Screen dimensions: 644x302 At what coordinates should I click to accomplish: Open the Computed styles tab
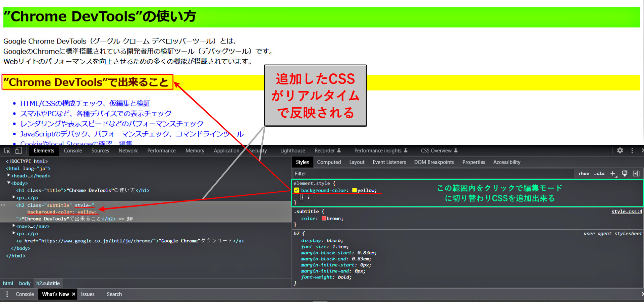(x=329, y=162)
